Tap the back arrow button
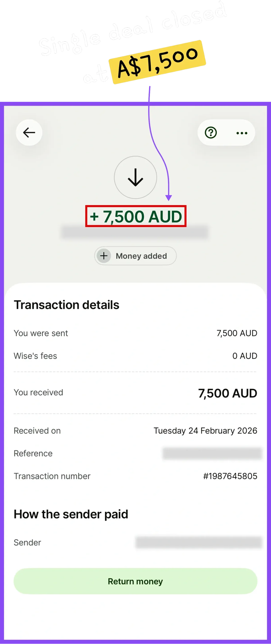Screen dimensions: 271x644 pos(29,132)
